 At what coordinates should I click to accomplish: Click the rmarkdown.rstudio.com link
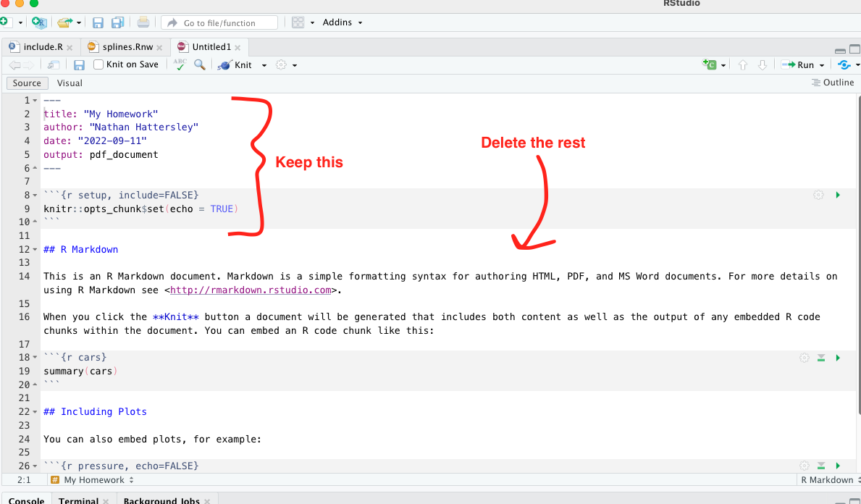251,290
